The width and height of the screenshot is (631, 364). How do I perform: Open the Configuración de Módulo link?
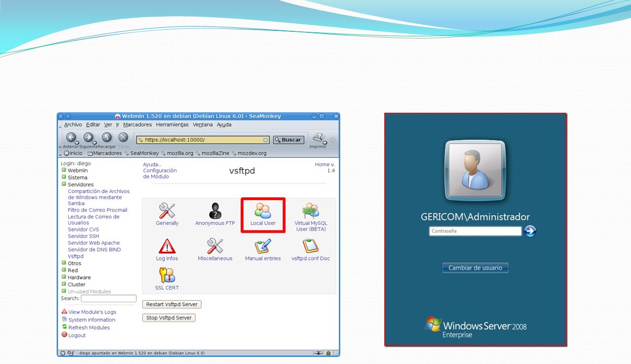coord(160,173)
